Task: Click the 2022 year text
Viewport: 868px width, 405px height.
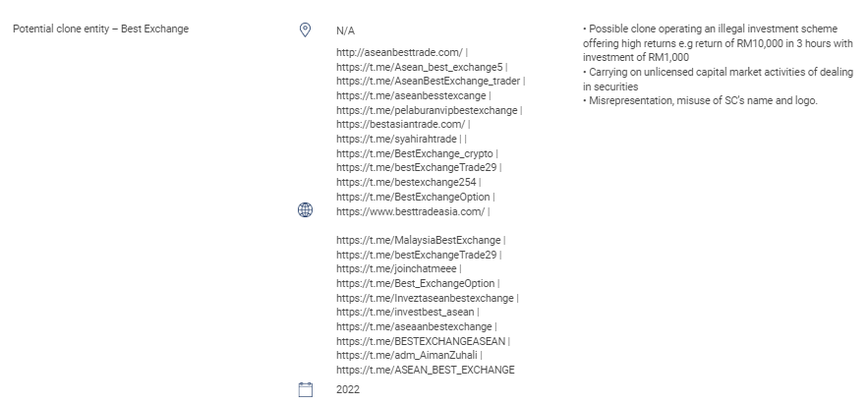Action: [x=348, y=390]
